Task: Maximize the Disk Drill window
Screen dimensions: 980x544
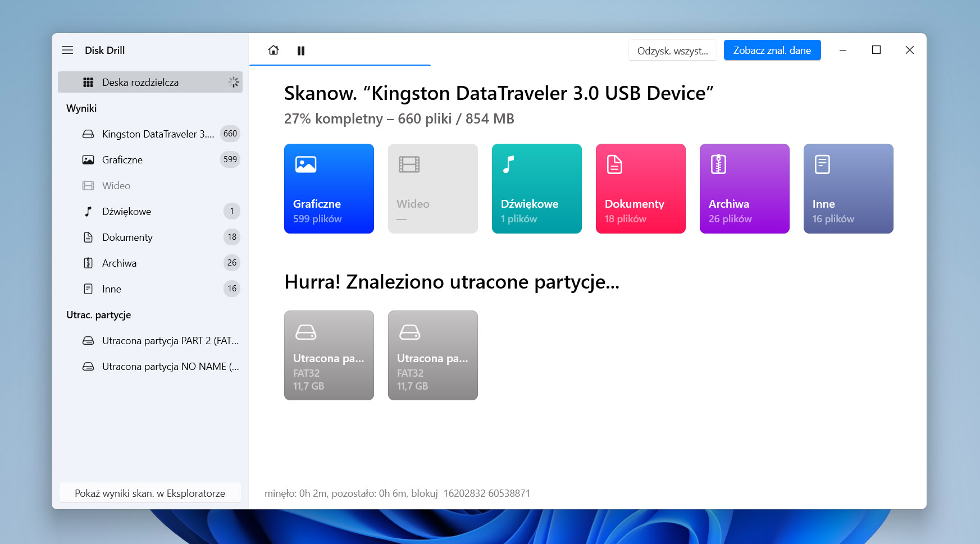Action: [x=876, y=50]
